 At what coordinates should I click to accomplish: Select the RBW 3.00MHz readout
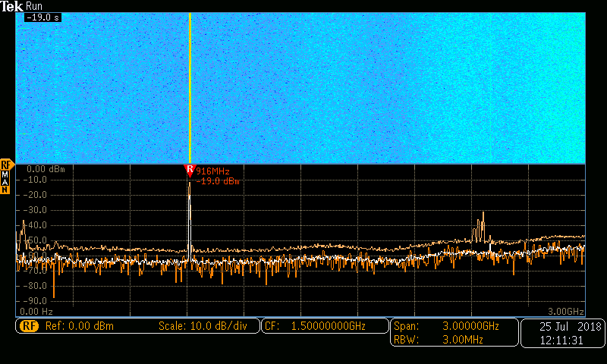pos(453,340)
